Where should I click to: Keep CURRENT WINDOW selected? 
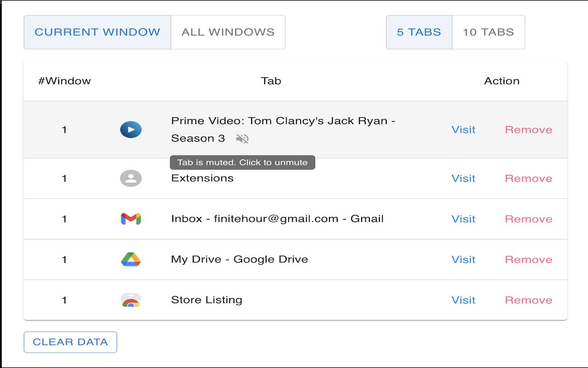[x=97, y=32]
